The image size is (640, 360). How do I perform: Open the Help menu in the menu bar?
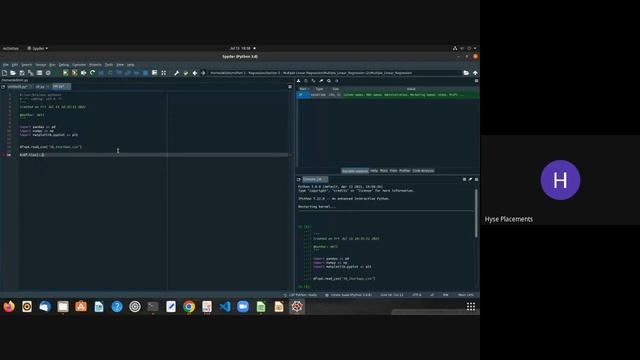coord(130,64)
